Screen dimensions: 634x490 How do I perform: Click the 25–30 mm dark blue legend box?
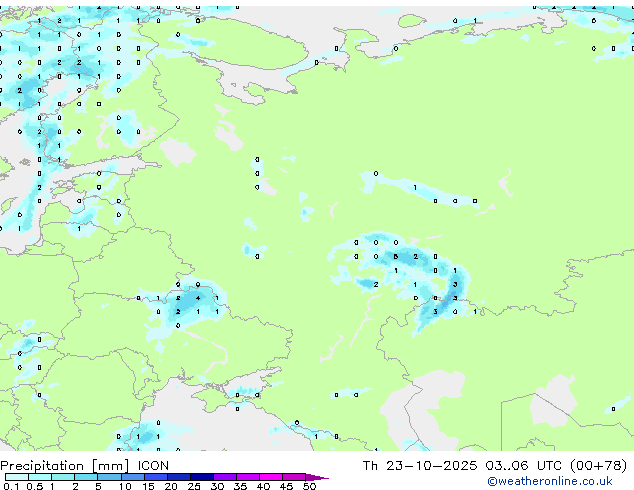[x=202, y=477]
